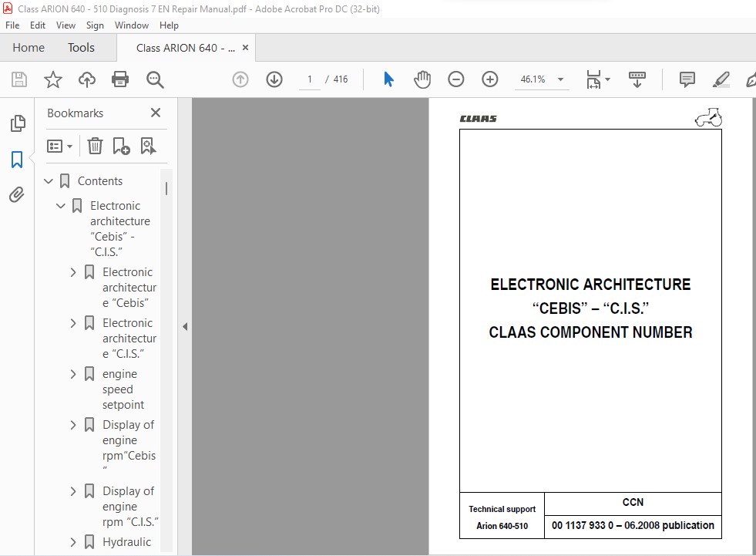Open the zoom percentage dropdown
The width and height of the screenshot is (756, 556).
[561, 79]
